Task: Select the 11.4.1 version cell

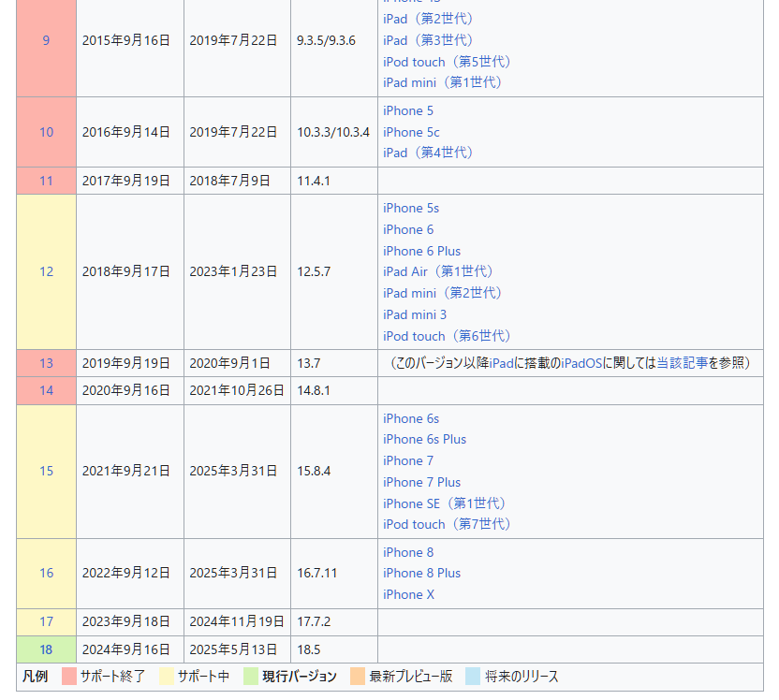Action: point(334,181)
